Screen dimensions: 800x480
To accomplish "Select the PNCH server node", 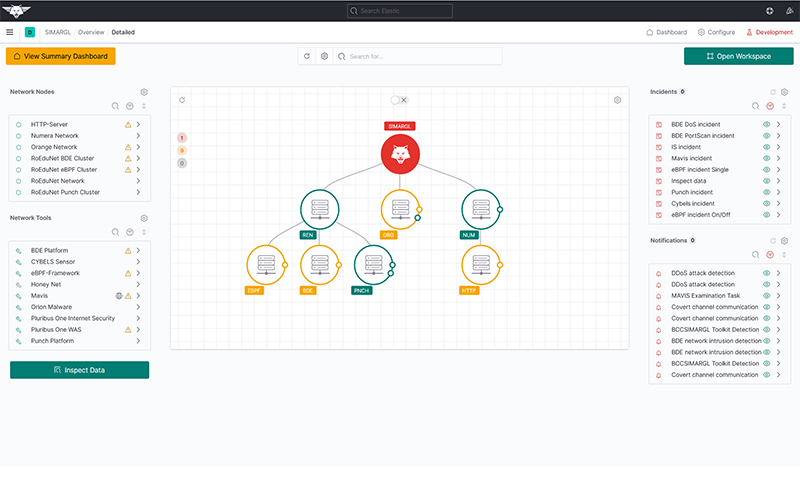I will 373,265.
